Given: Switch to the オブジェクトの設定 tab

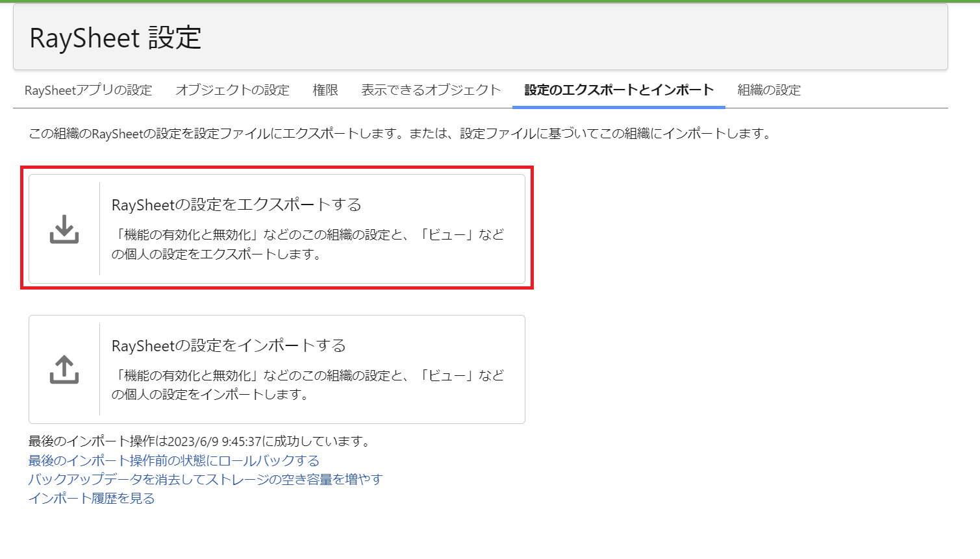Looking at the screenshot, I should click(232, 90).
